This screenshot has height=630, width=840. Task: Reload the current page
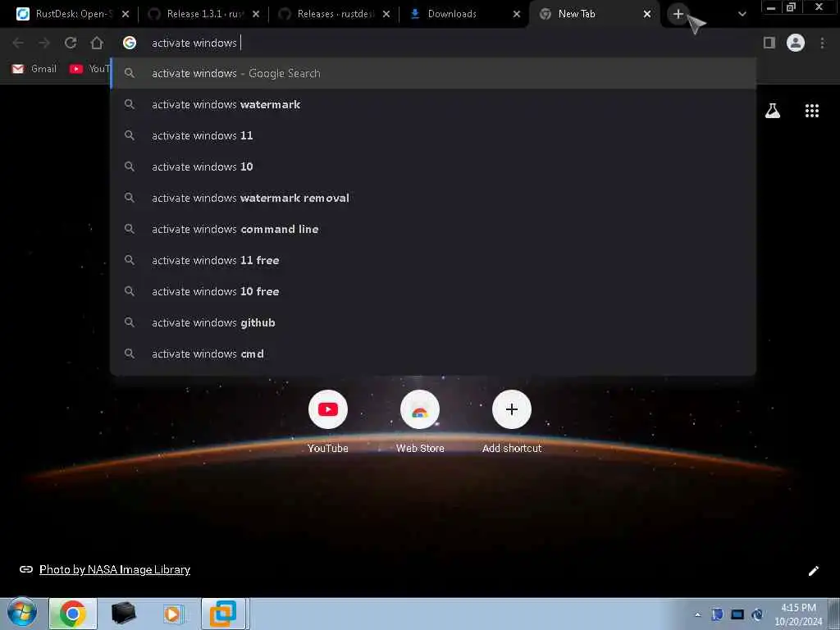(x=71, y=43)
